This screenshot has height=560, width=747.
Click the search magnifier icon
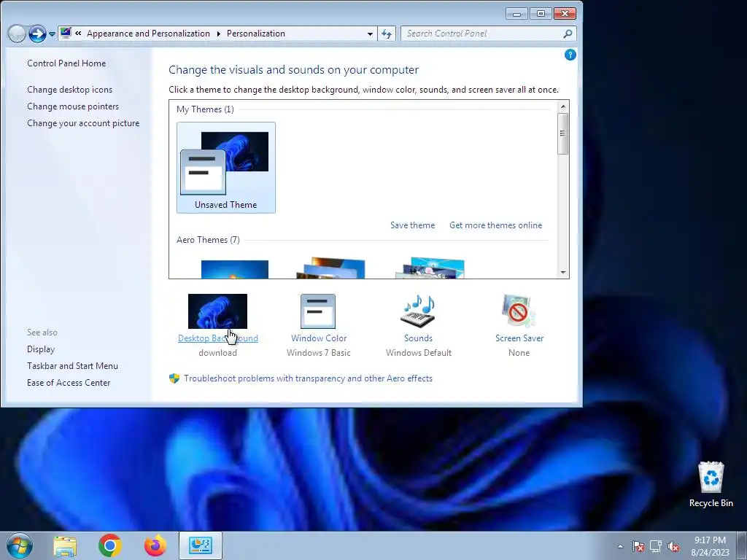[568, 34]
